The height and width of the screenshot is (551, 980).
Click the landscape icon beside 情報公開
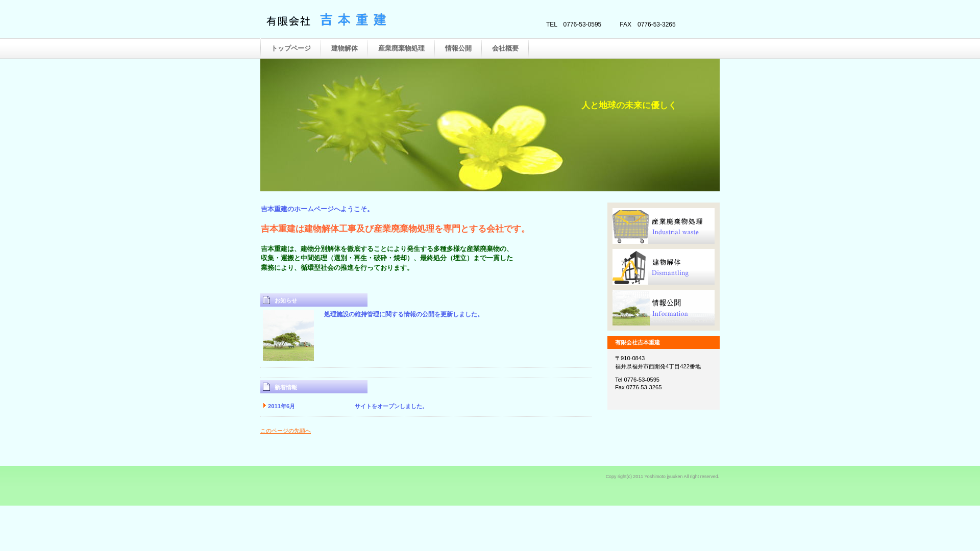(x=630, y=308)
